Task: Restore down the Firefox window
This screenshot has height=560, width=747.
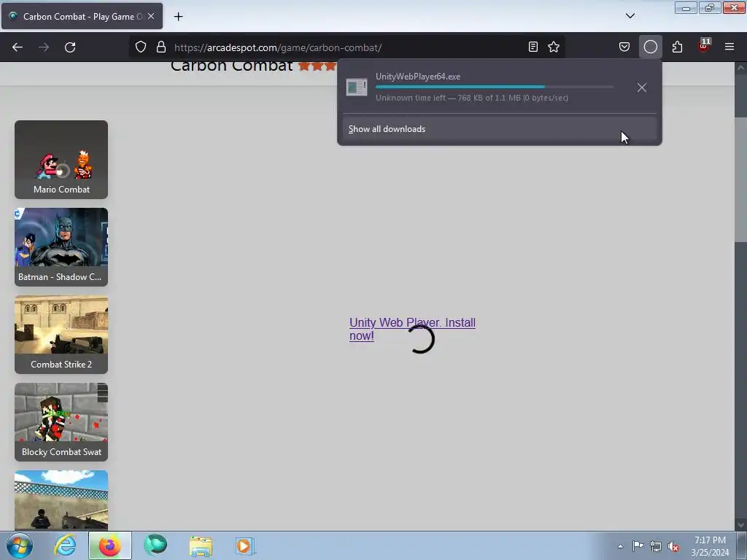Action: click(x=710, y=8)
